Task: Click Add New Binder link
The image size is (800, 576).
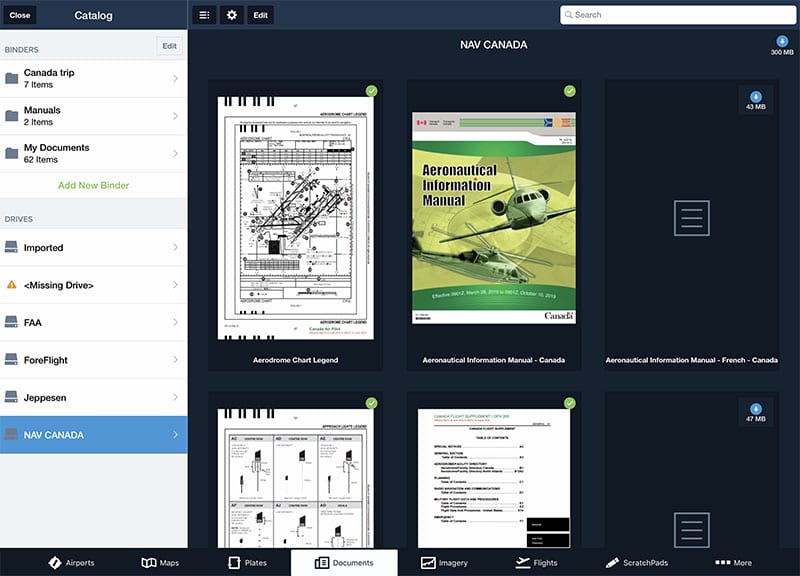Action: tap(93, 185)
